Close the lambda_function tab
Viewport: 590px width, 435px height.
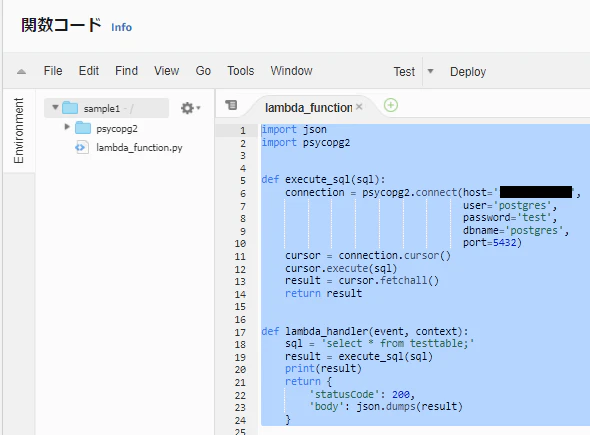[x=359, y=107]
